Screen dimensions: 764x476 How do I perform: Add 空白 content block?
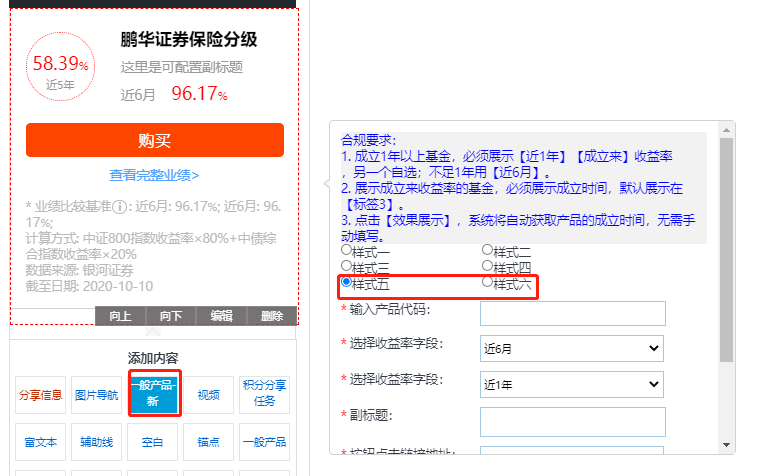click(153, 442)
